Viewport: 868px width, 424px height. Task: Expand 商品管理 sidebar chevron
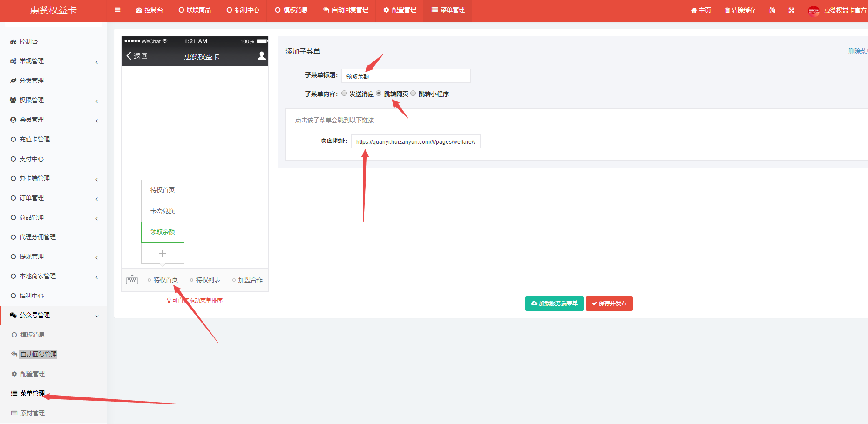pos(96,218)
